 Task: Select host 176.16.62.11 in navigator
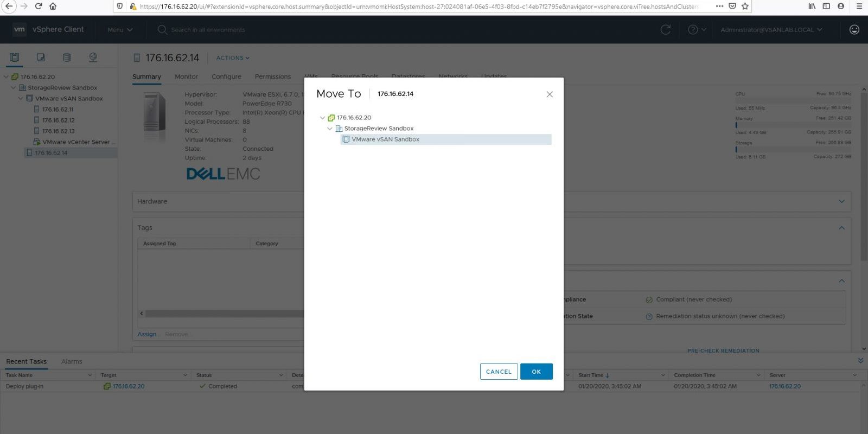58,110
